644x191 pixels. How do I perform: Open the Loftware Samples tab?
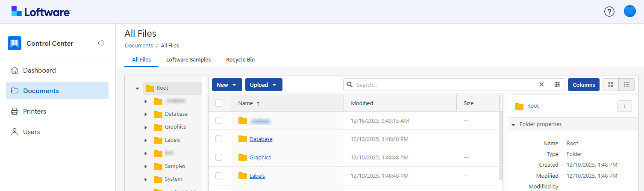(x=188, y=60)
